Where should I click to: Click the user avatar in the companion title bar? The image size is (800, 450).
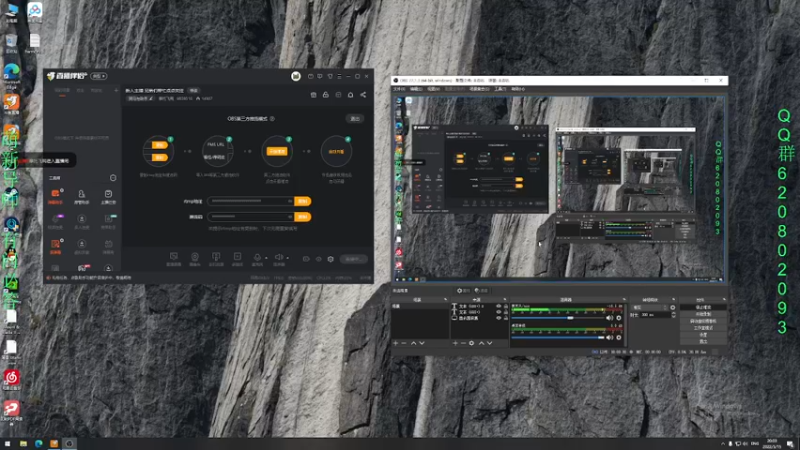pos(296,76)
